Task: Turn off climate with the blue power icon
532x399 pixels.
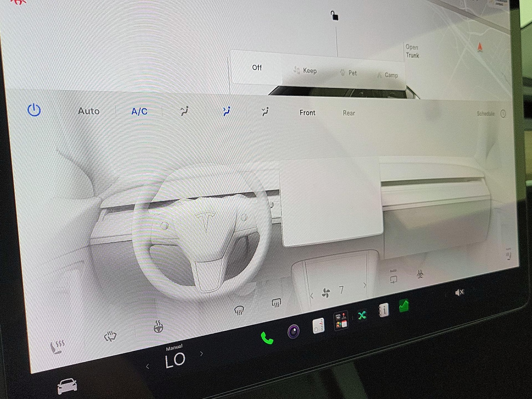Action: click(x=34, y=110)
